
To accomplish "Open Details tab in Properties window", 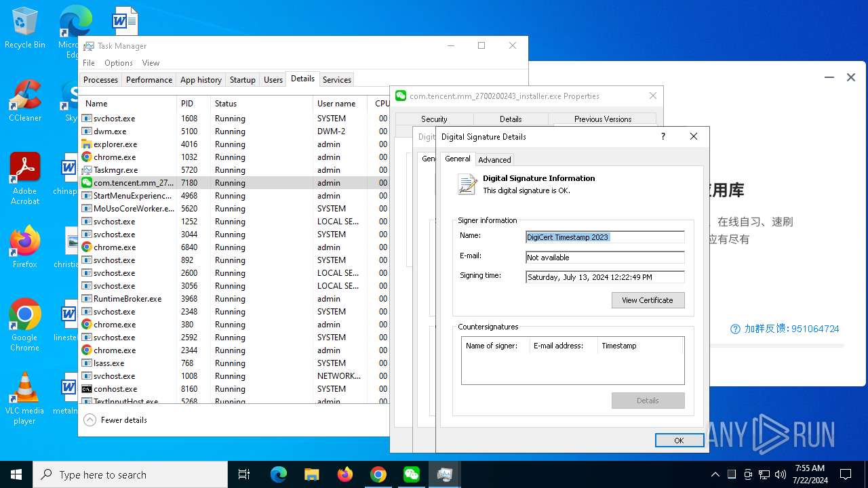I will click(511, 119).
